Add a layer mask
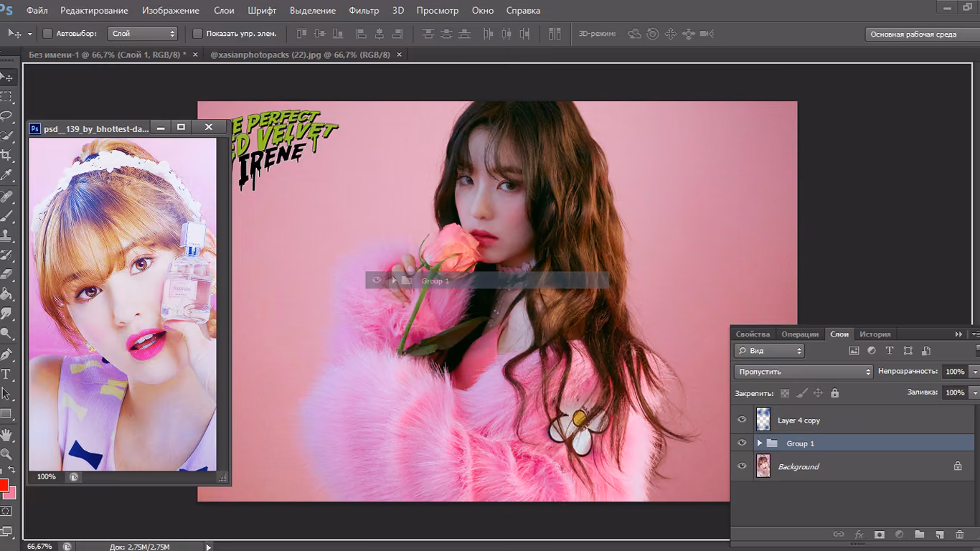The width and height of the screenshot is (980, 551). (879, 534)
